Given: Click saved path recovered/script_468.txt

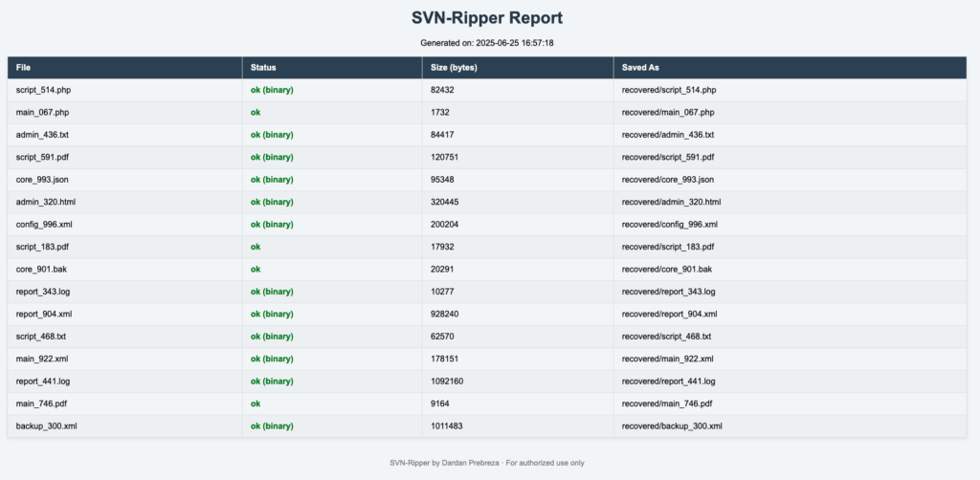Looking at the screenshot, I should [666, 337].
